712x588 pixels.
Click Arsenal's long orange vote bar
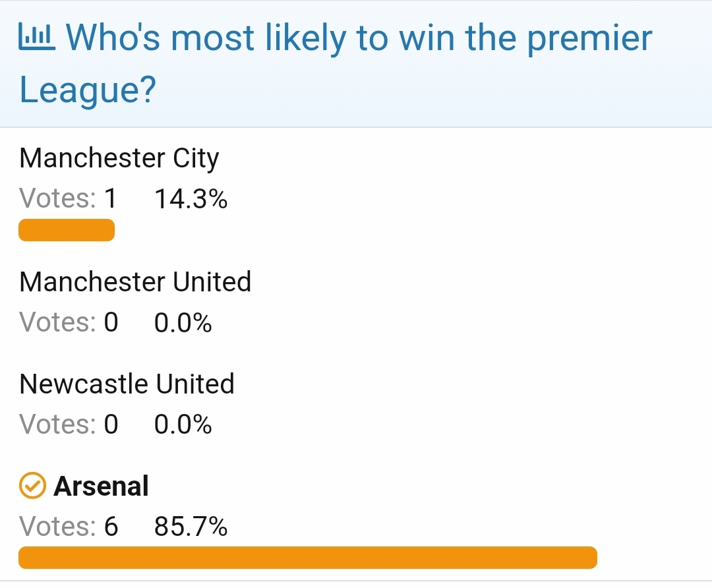point(307,558)
